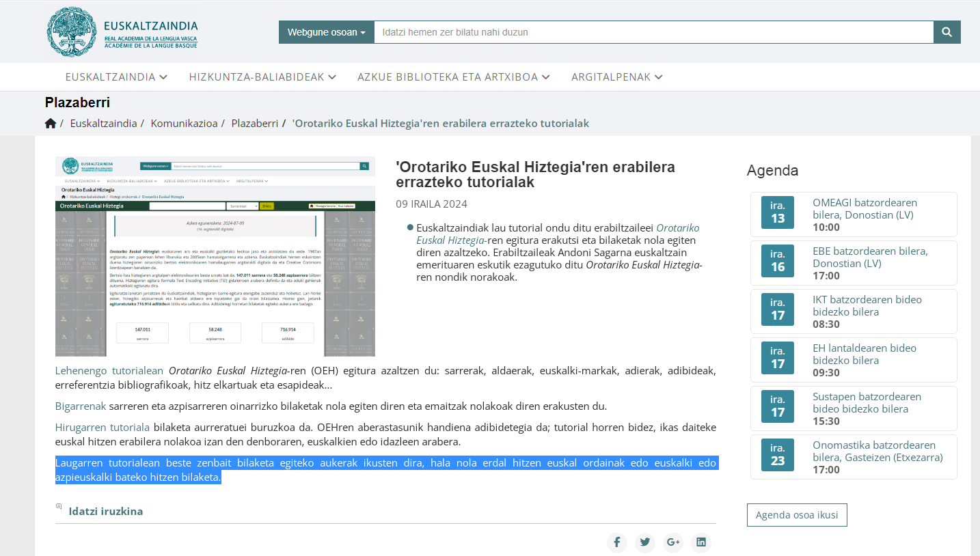Screen dimensions: 980x556
Task: Expand the Euskaltzaindia navigation menu
Action: (x=116, y=77)
